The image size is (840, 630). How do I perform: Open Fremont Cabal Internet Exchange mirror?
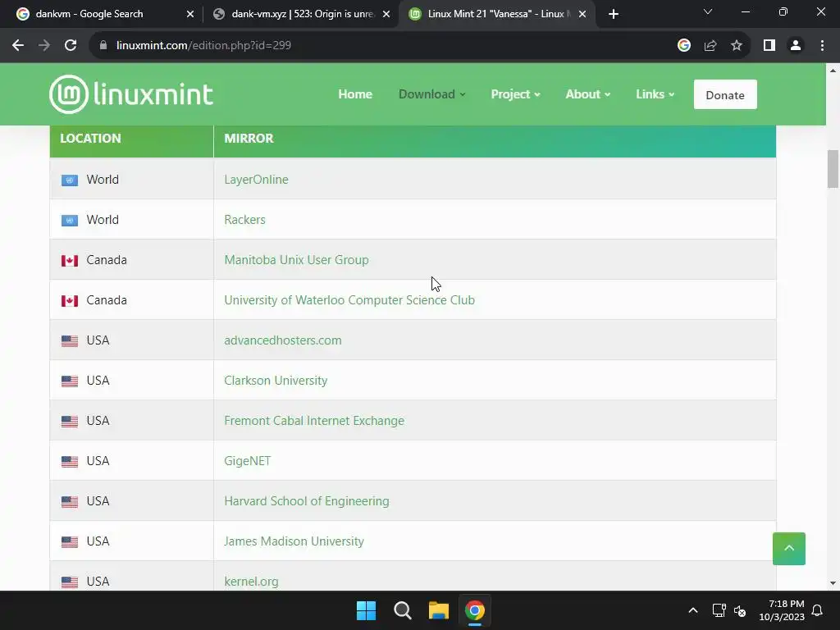(x=314, y=421)
